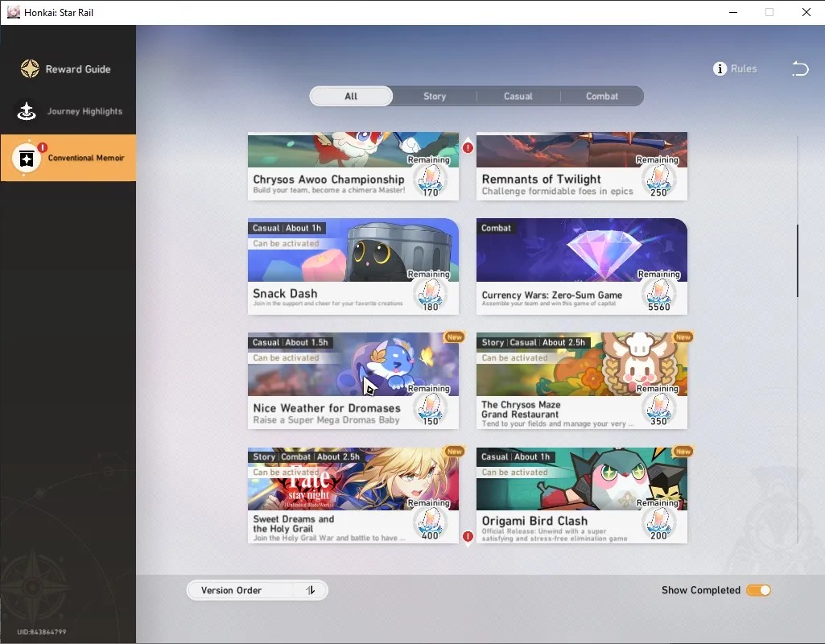Open the Remnants of Twilight card
This screenshot has width=825, height=644.
click(582, 166)
